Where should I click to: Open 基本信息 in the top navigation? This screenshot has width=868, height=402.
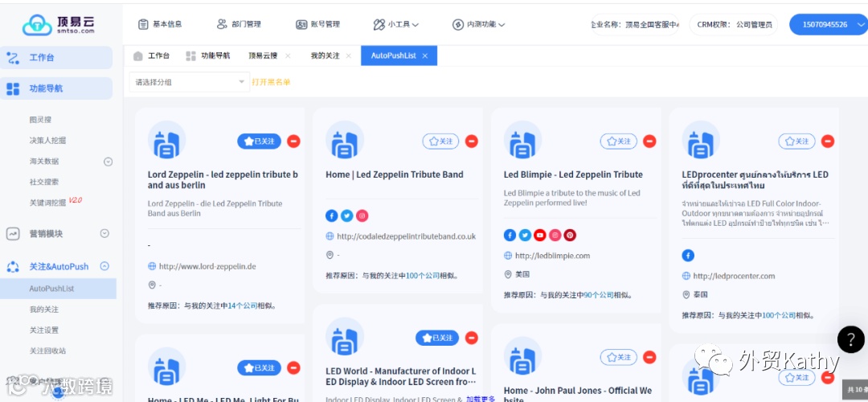[x=159, y=24]
